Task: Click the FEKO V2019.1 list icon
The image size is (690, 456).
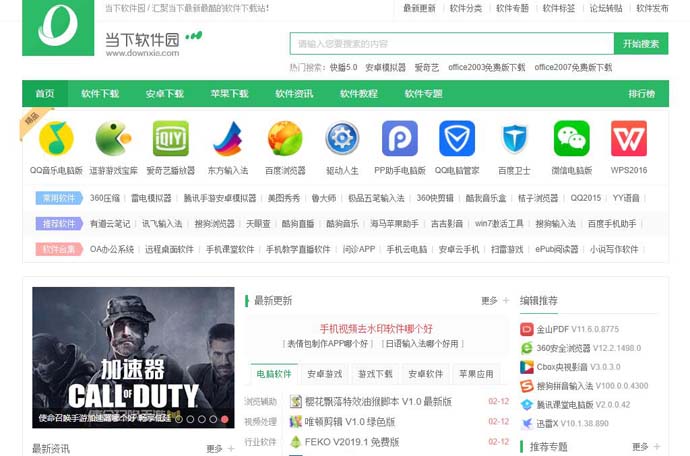Action: tap(296, 442)
